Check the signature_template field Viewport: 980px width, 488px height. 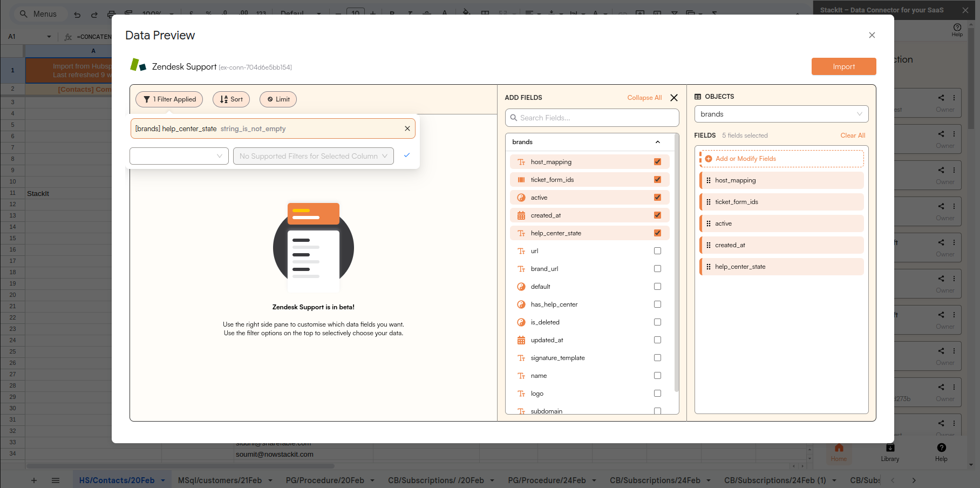657,358
